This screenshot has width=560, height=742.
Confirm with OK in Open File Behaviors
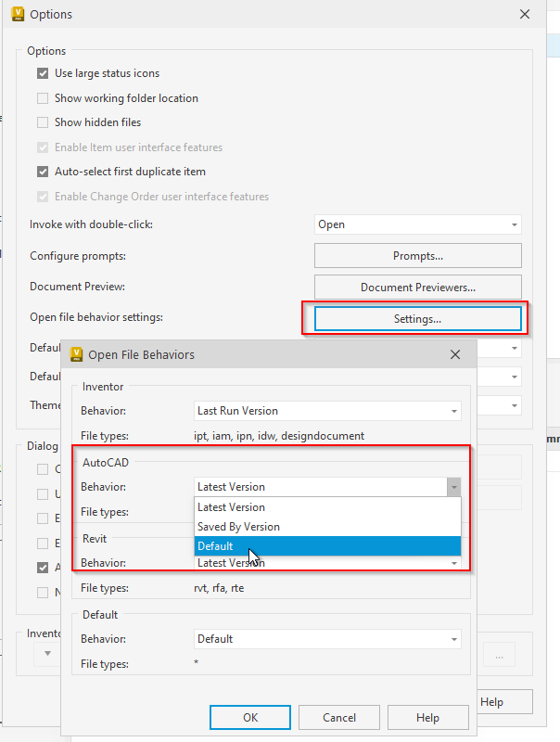[x=249, y=717]
